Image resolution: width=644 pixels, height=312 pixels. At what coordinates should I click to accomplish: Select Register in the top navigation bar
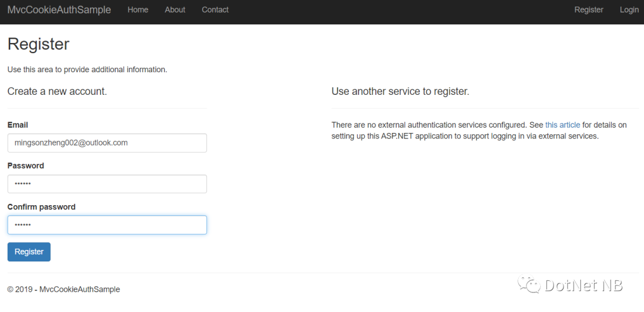589,10
